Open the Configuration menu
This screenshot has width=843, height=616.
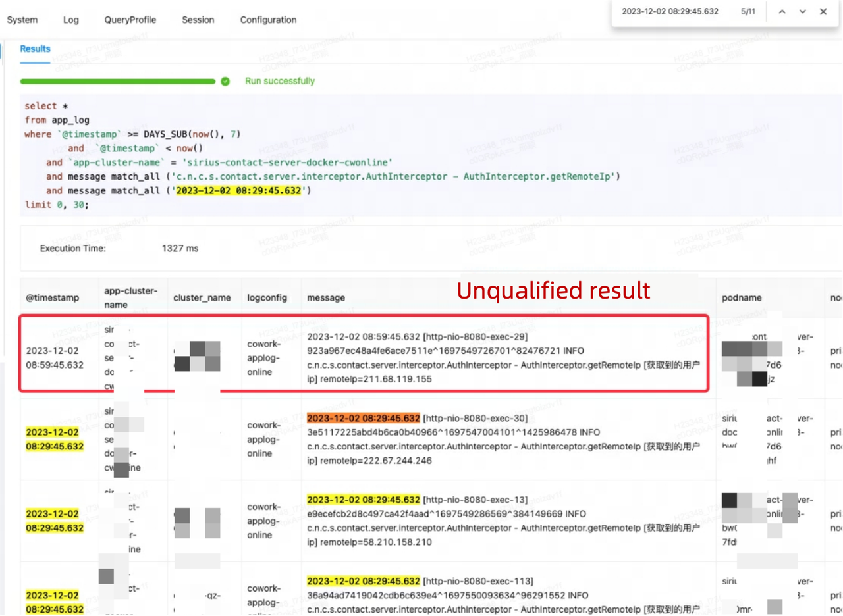[x=267, y=20]
